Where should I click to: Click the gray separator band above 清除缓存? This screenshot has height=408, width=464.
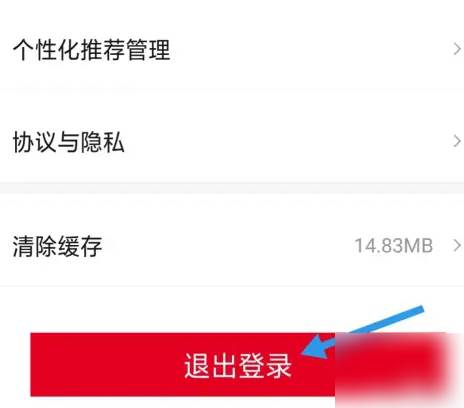pyautogui.click(x=232, y=188)
